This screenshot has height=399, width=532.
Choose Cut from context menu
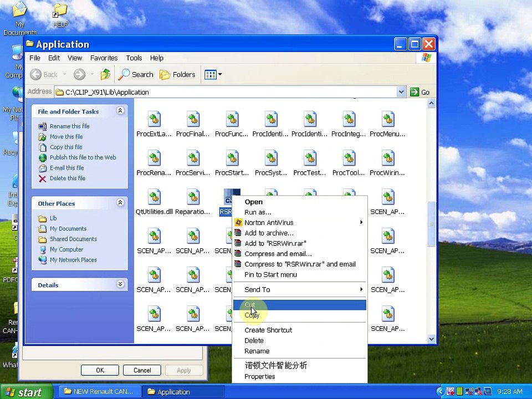coord(300,305)
